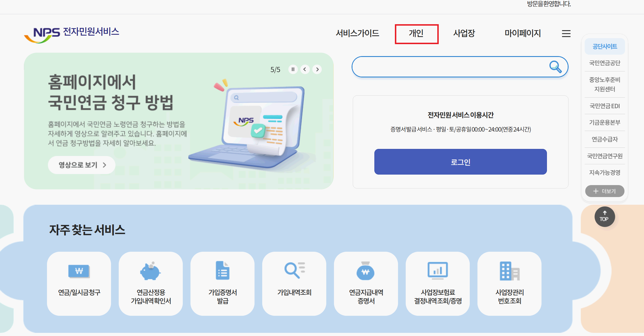Open the 개인 menu

[x=417, y=34]
